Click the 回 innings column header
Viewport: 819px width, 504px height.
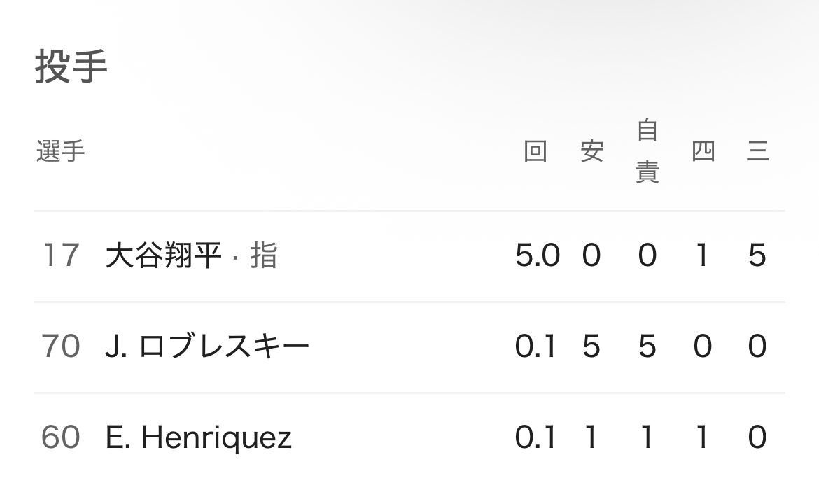pos(535,151)
